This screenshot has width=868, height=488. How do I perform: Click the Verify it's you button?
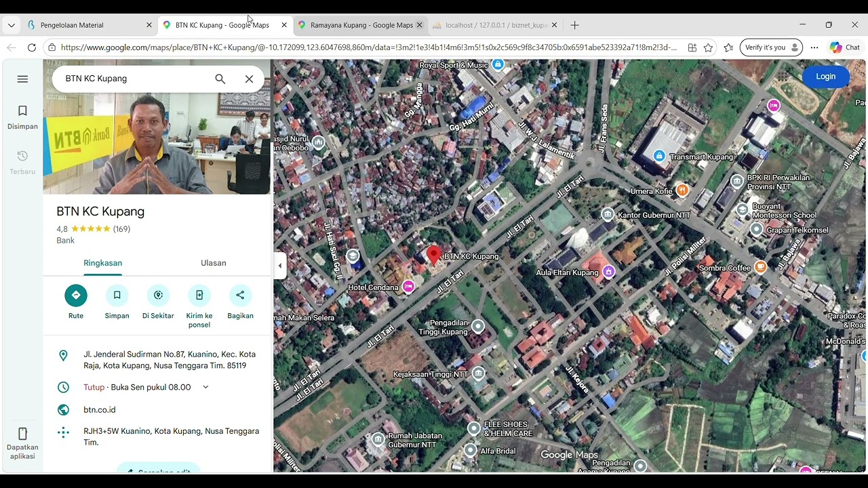point(771,47)
